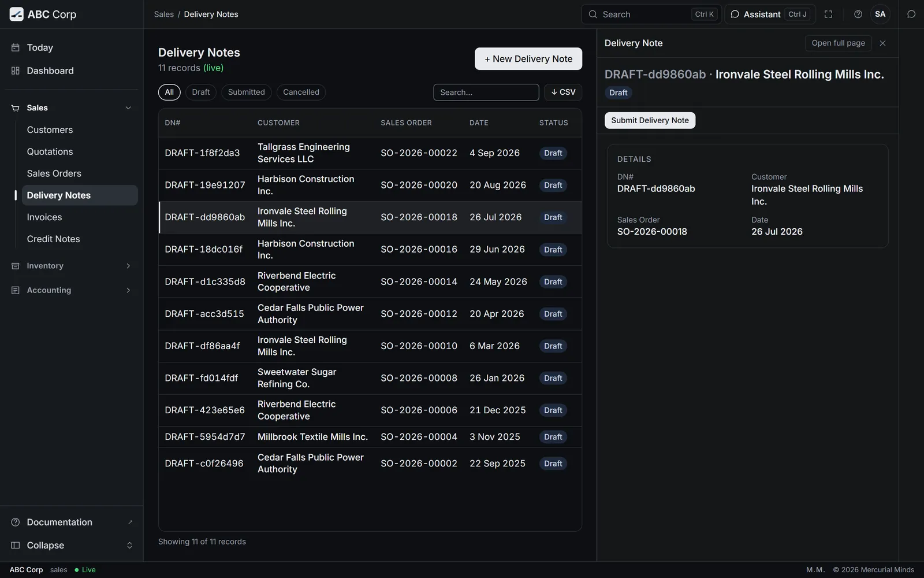The height and width of the screenshot is (578, 924).
Task: Close the Delivery Note side panel
Action: tap(882, 43)
